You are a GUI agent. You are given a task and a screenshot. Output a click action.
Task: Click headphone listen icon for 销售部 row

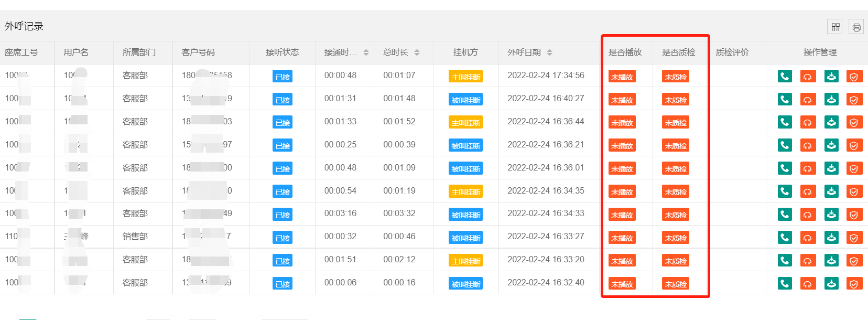pyautogui.click(x=808, y=238)
